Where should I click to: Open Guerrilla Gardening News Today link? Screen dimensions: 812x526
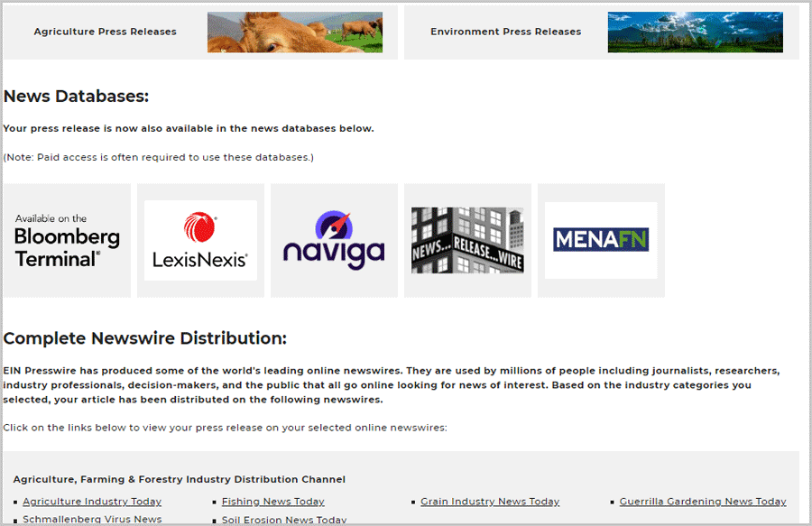pyautogui.click(x=703, y=502)
